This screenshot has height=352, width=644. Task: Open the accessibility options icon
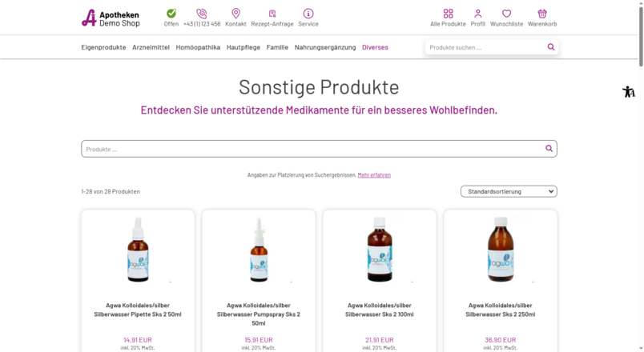(x=629, y=91)
